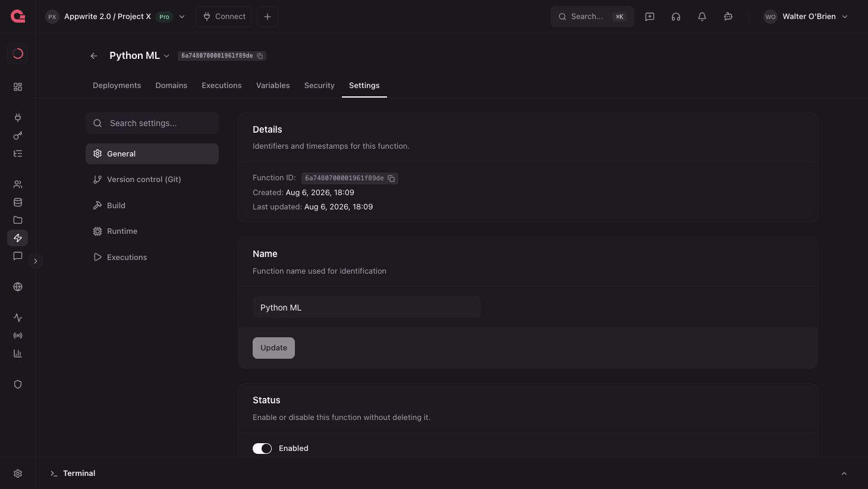Expand the project switcher chevron

tap(182, 17)
